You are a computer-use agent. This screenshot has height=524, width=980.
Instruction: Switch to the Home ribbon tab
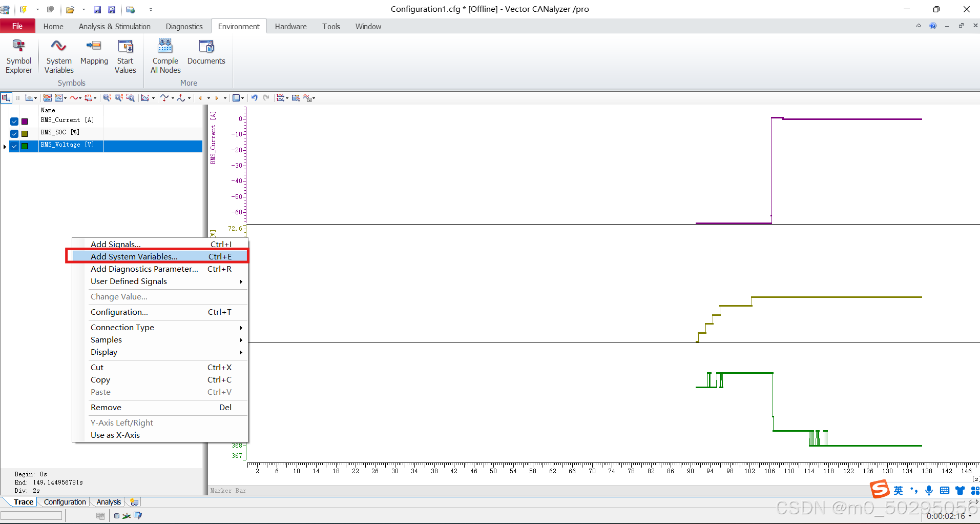[x=53, y=26]
